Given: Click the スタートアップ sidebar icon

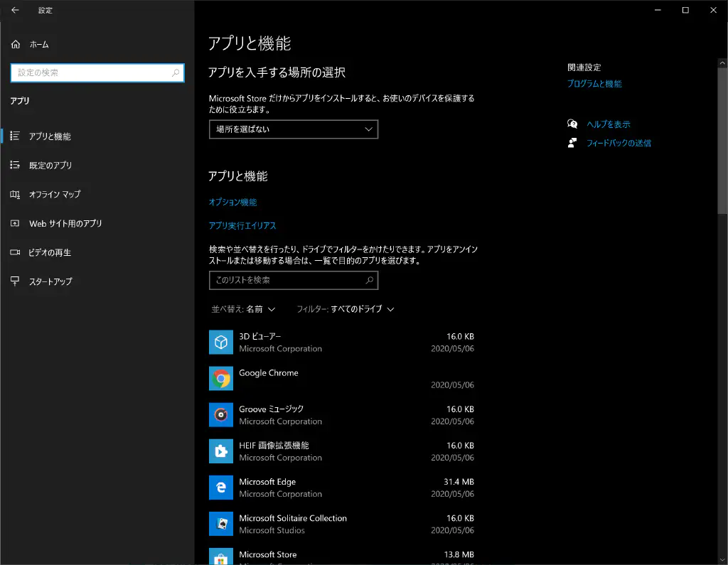Looking at the screenshot, I should (15, 281).
